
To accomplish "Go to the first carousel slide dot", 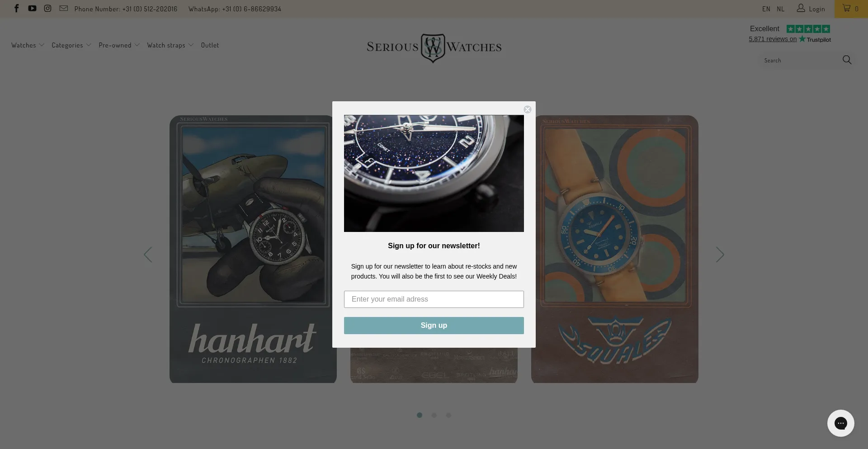I will point(420,415).
